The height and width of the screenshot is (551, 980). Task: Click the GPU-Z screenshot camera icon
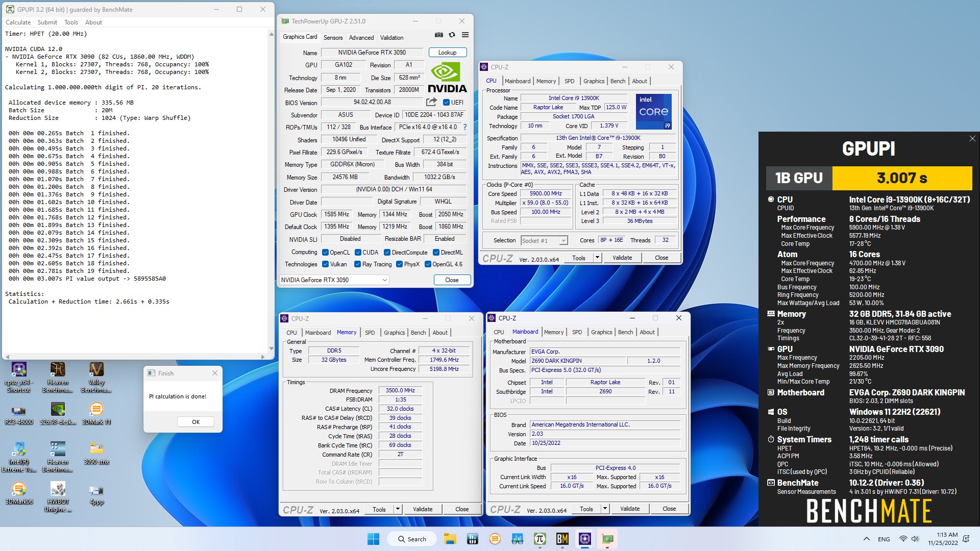pos(438,35)
